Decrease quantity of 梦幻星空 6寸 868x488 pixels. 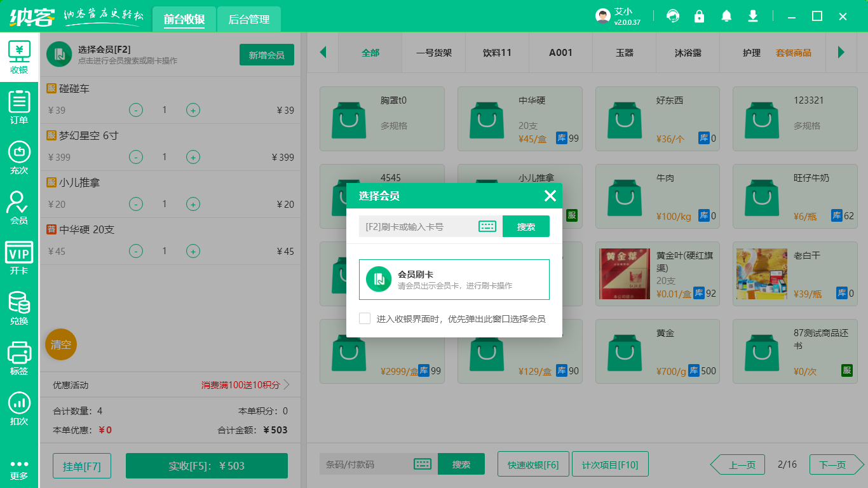(136, 157)
